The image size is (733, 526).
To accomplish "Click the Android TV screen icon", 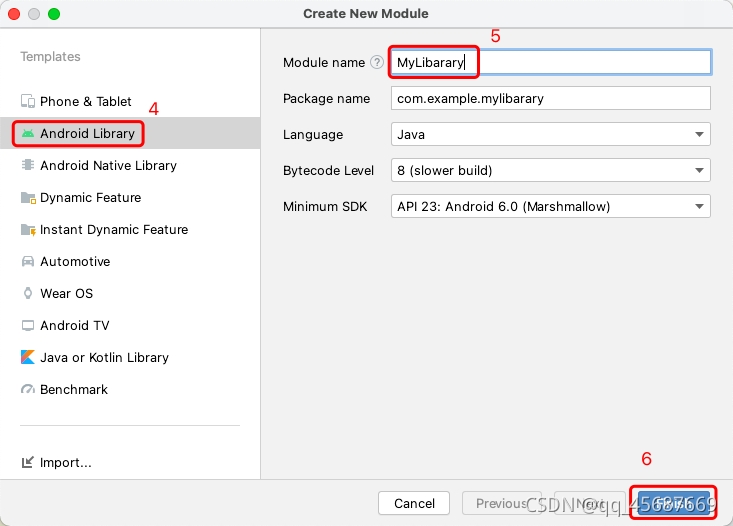I will click(x=28, y=325).
